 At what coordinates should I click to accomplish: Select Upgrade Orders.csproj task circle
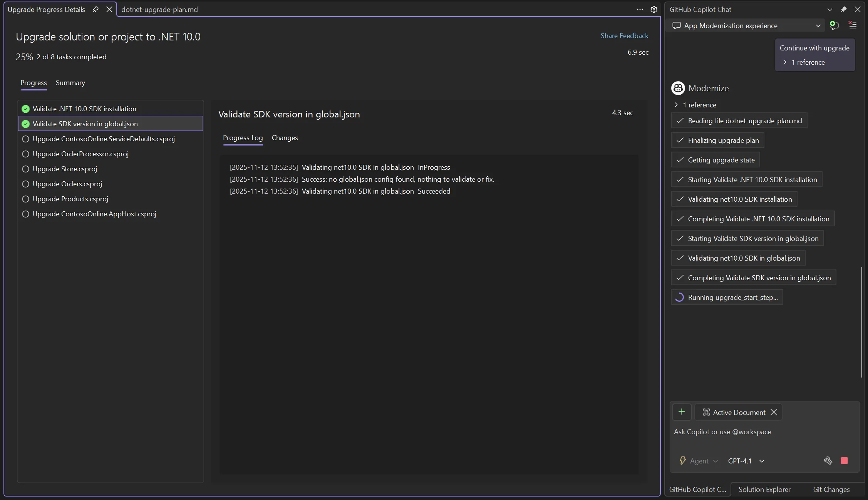click(x=26, y=184)
